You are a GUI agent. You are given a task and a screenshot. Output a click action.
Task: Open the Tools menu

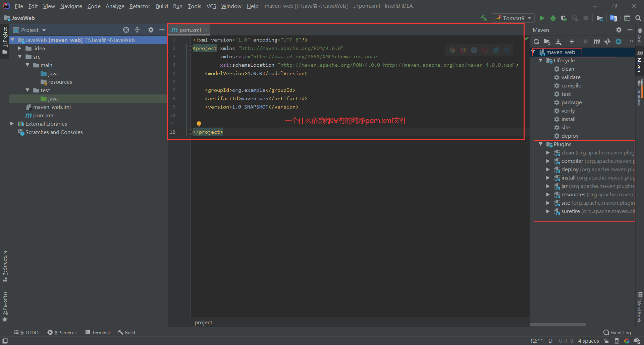194,6
